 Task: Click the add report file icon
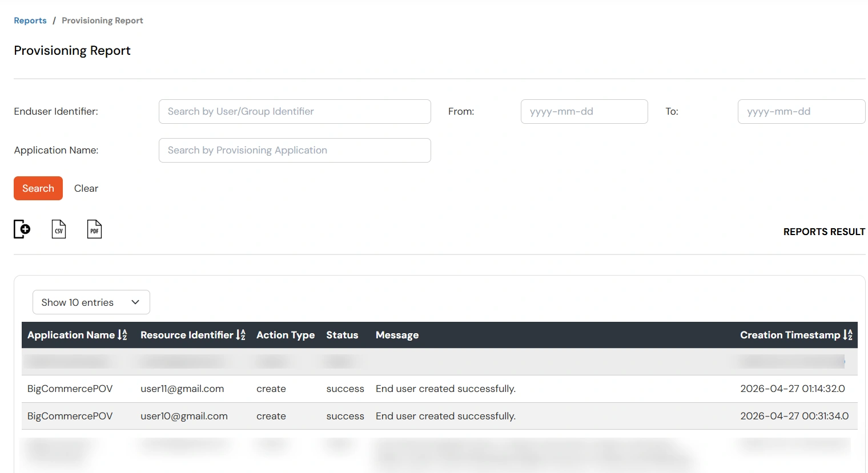tap(22, 229)
